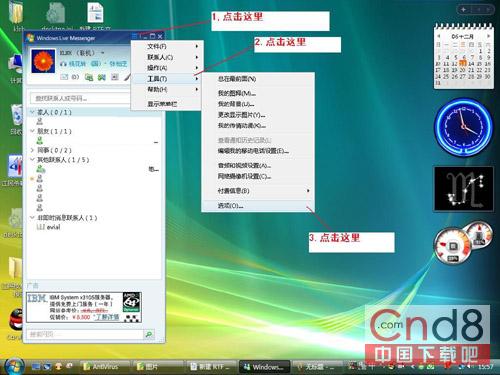Collapse the 朋友 (1/1) group
The height and width of the screenshot is (375, 500).
pos(32,131)
